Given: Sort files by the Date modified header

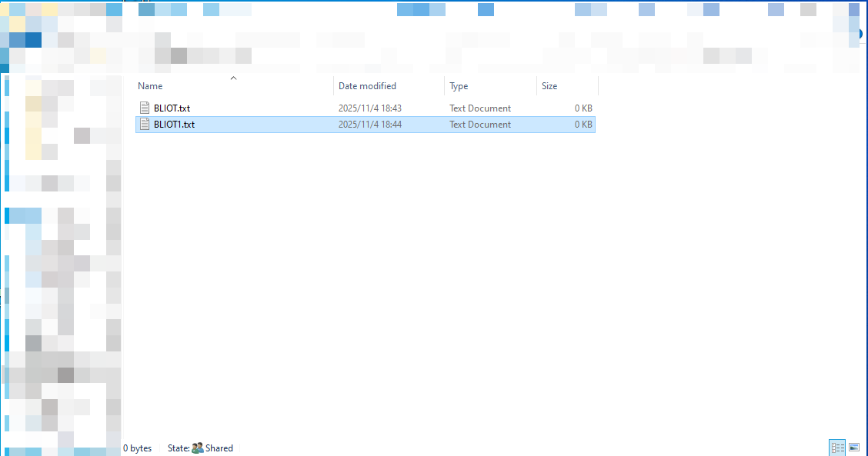Looking at the screenshot, I should click(367, 86).
